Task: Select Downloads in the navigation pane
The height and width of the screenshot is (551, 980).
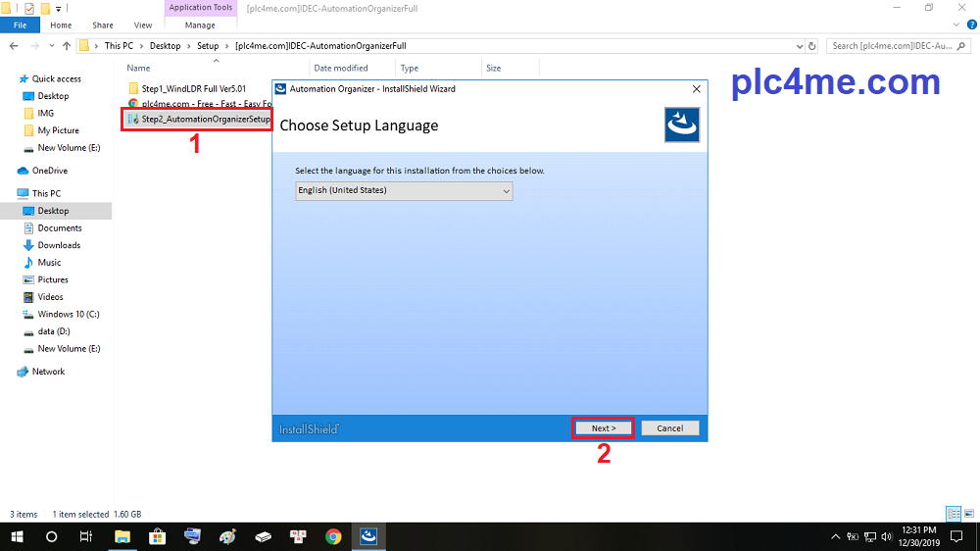Action: pyautogui.click(x=59, y=245)
